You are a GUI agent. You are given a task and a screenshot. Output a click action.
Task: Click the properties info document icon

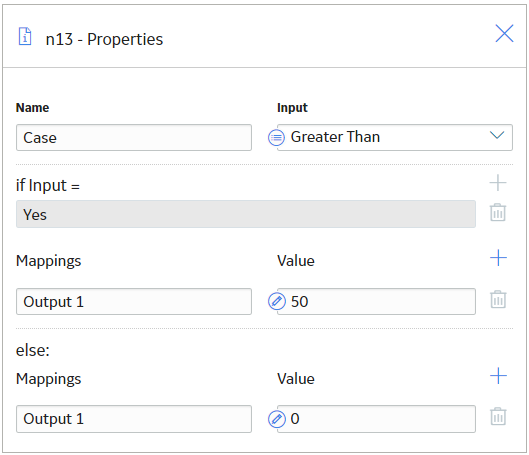pyautogui.click(x=25, y=36)
